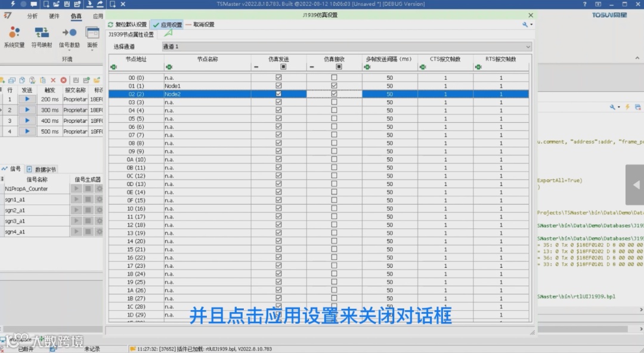The width and height of the screenshot is (644, 353).
Task: Switch to 分析 ribbon tab
Action: tap(32, 16)
